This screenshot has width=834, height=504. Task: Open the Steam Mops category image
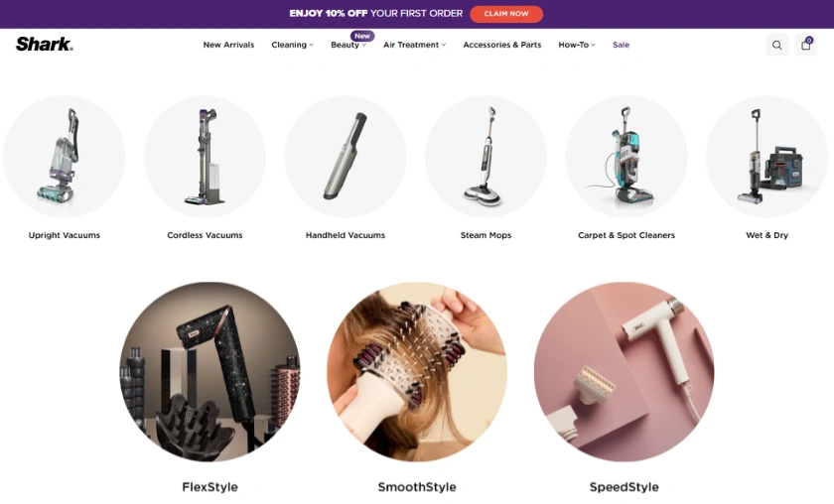coord(486,157)
